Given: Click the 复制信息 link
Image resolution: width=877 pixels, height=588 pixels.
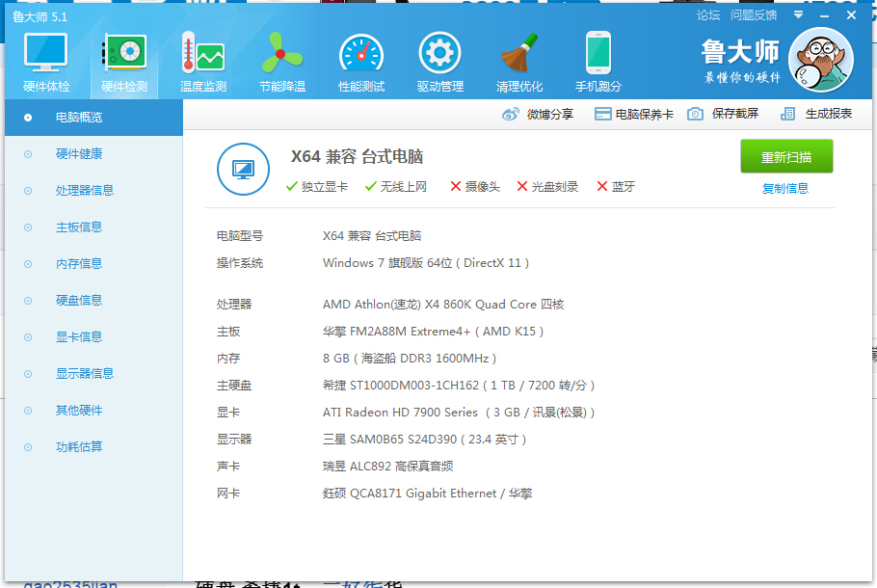Looking at the screenshot, I should 785,189.
